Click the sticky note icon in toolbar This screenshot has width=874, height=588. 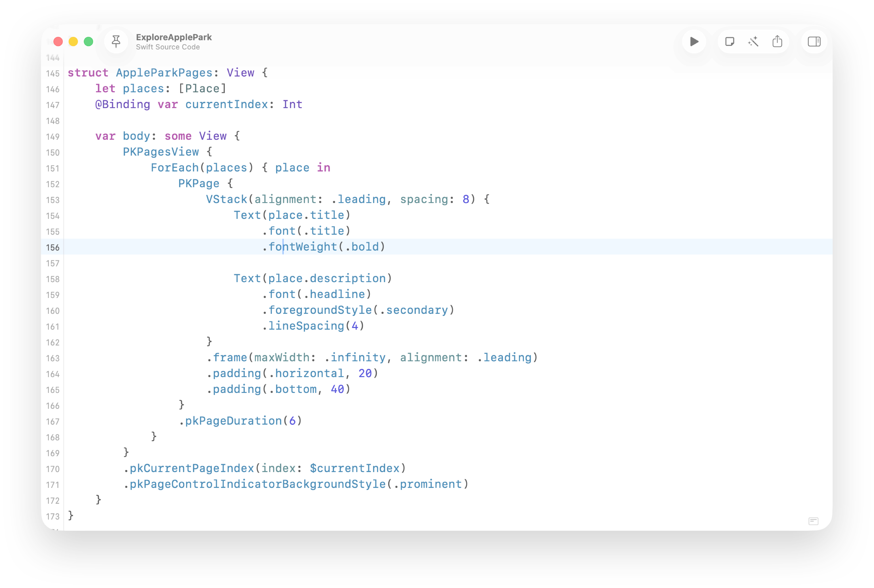coord(730,42)
